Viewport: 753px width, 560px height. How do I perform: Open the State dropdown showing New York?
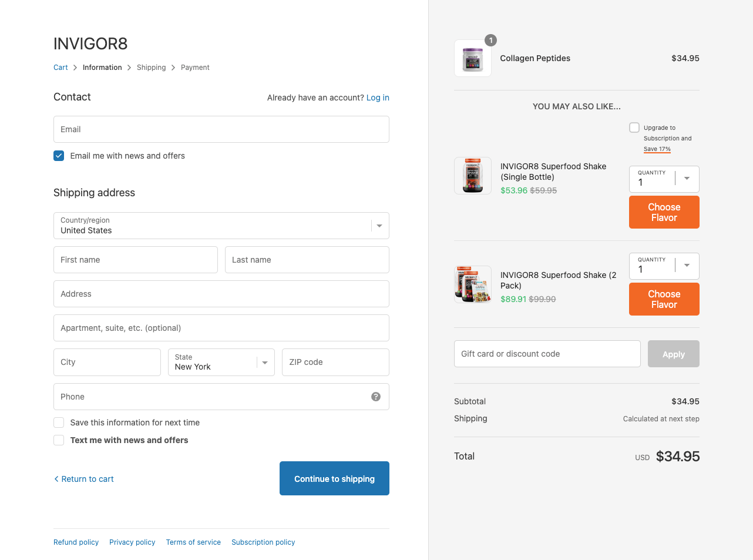point(221,362)
